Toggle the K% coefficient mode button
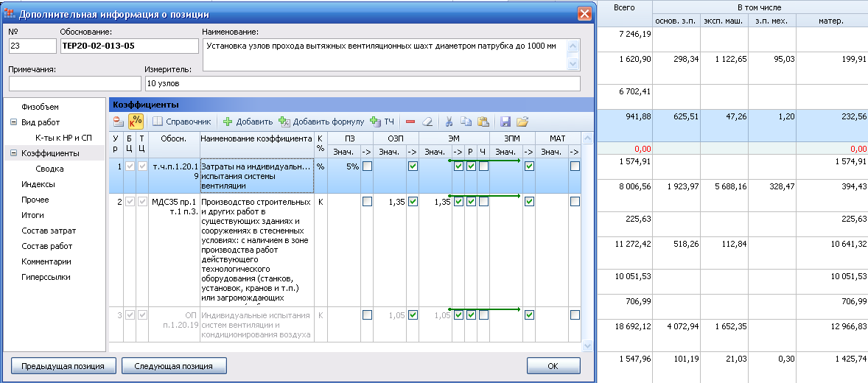 pos(136,122)
